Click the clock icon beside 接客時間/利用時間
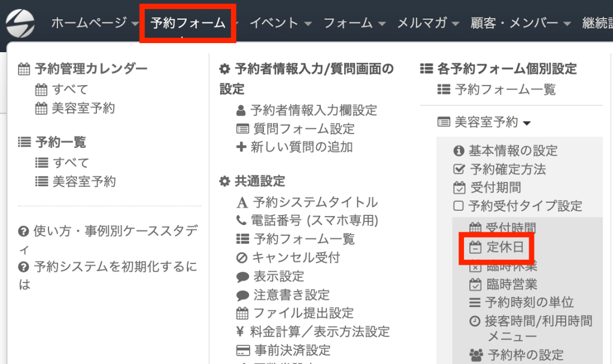The image size is (613, 364). [x=474, y=321]
